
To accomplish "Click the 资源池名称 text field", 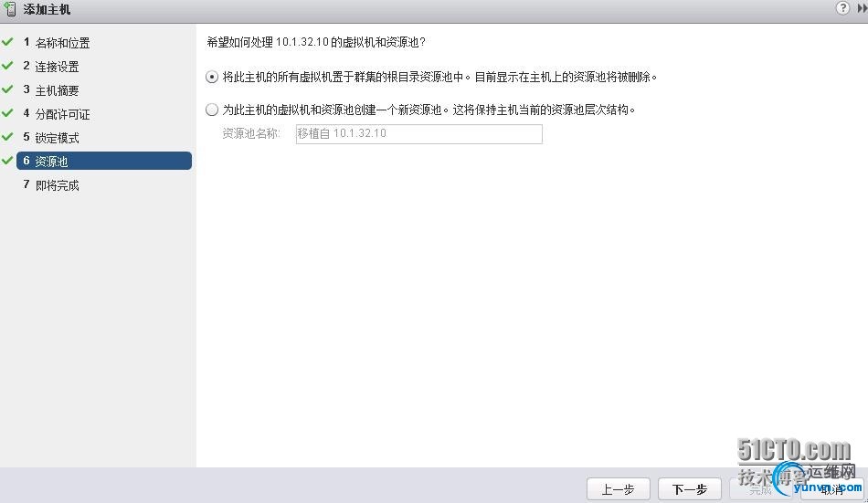I will pos(419,134).
